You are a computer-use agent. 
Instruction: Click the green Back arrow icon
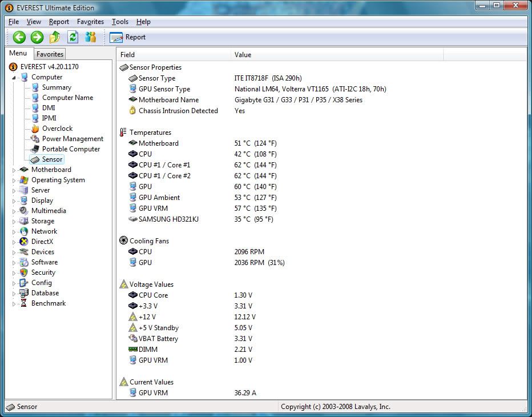pos(19,37)
